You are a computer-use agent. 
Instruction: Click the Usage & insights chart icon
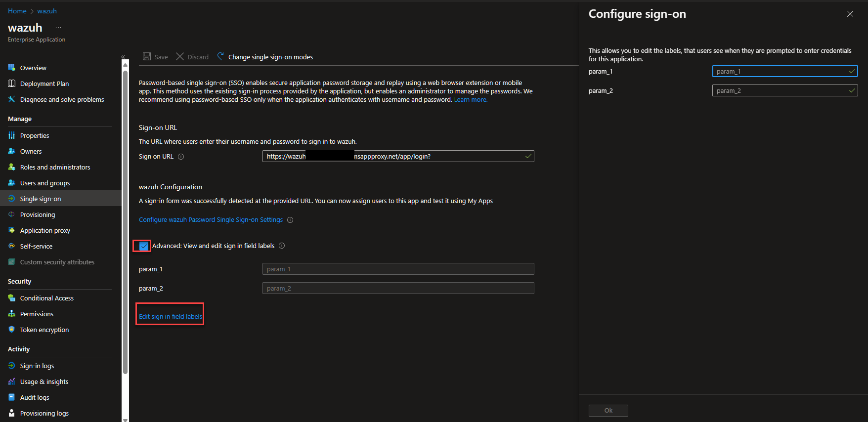click(12, 381)
